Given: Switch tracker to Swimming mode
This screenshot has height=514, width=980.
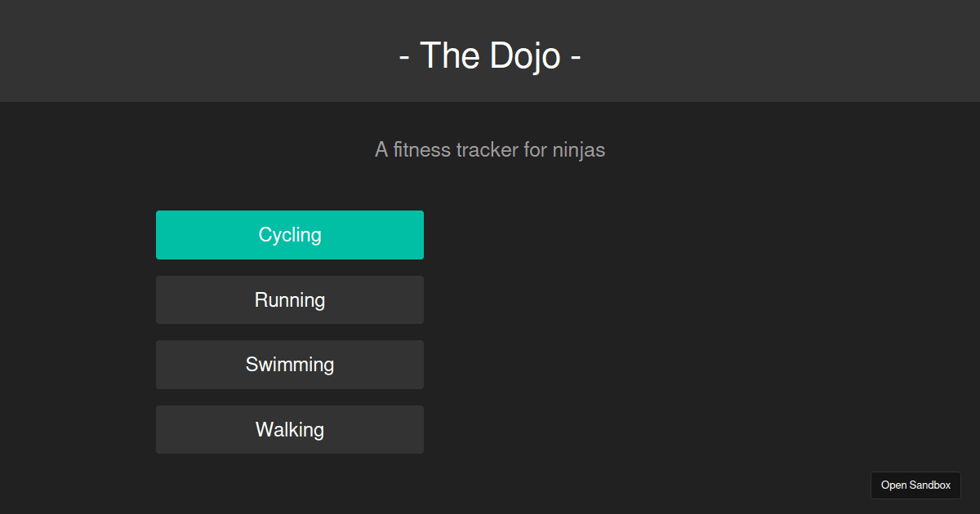Looking at the screenshot, I should click(x=290, y=364).
